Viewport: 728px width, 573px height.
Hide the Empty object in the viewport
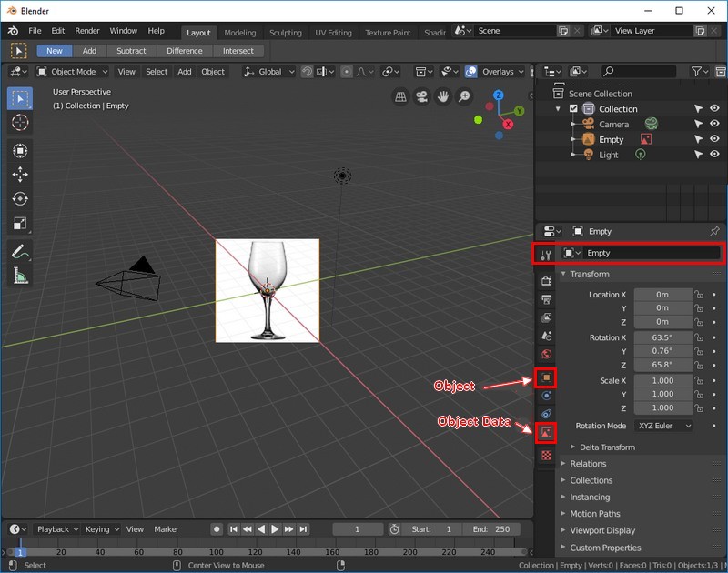click(714, 139)
